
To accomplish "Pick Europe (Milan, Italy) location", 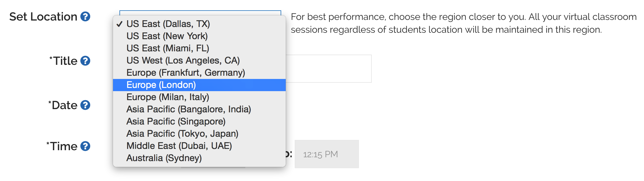I will click(199, 97).
